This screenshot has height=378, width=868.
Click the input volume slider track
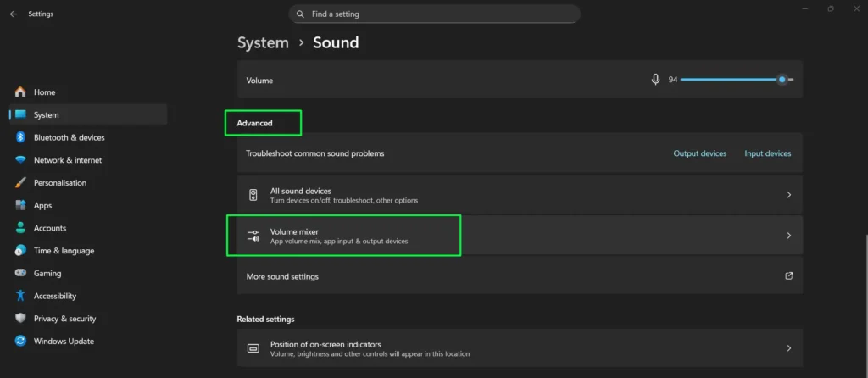[737, 80]
